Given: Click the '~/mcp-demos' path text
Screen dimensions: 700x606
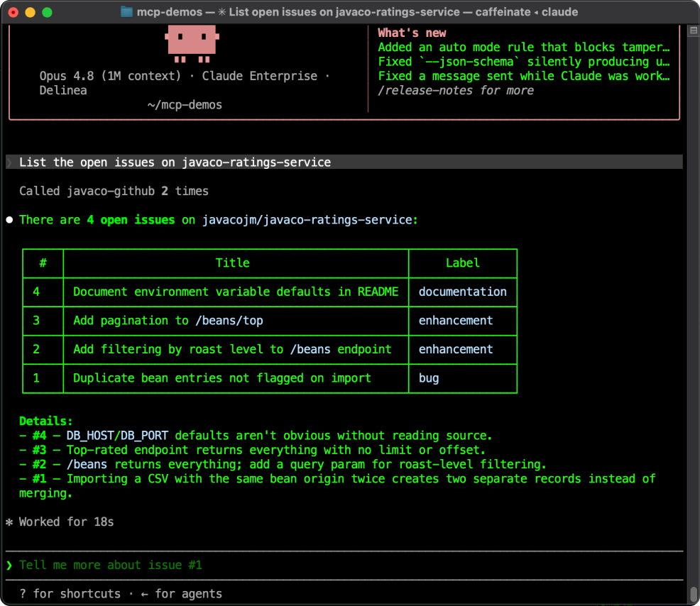Looking at the screenshot, I should pos(185,105).
